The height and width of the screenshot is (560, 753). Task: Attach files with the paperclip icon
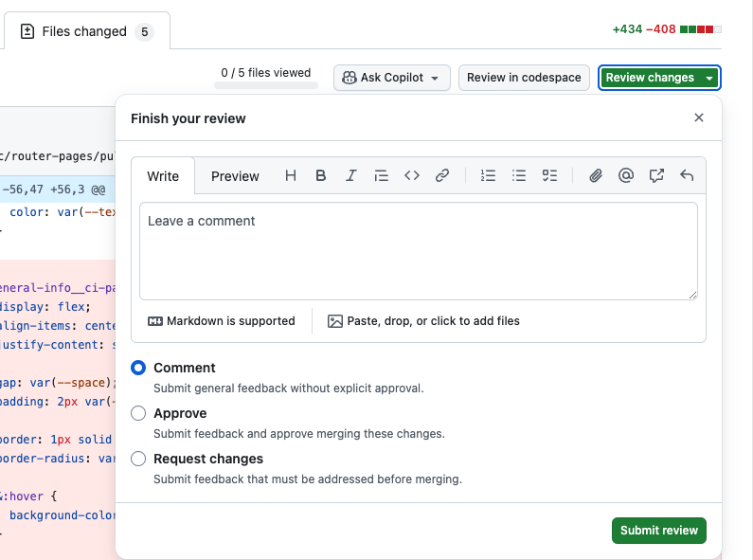(x=596, y=176)
